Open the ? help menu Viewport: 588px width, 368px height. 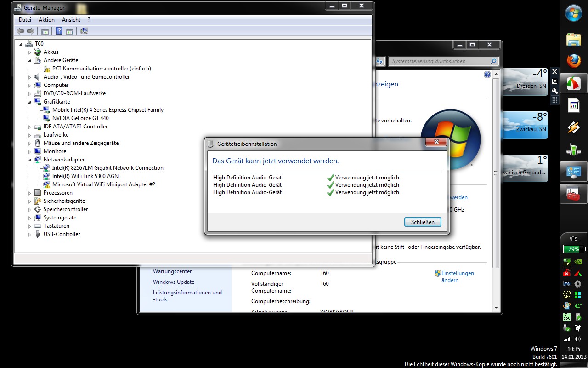pos(89,20)
